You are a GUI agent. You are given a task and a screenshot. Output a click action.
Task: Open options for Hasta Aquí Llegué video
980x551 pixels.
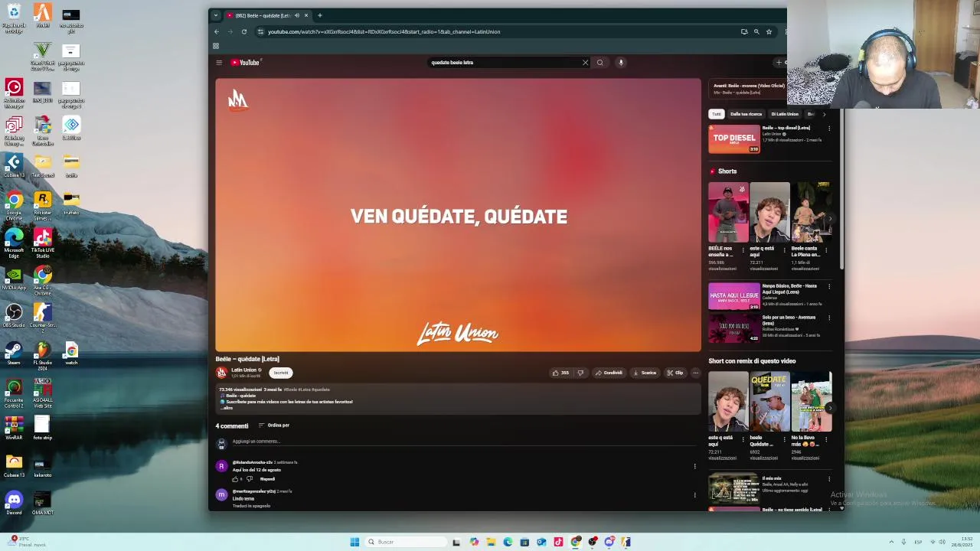point(828,286)
